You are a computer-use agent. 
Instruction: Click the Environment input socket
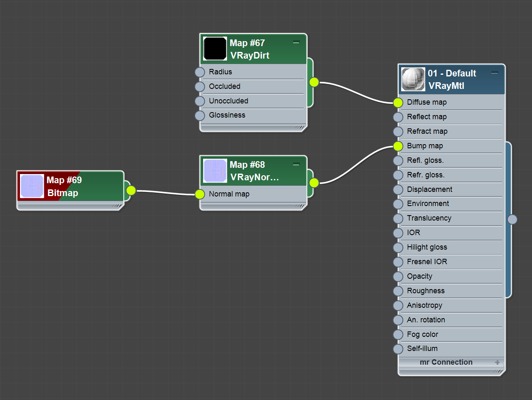pyautogui.click(x=398, y=204)
